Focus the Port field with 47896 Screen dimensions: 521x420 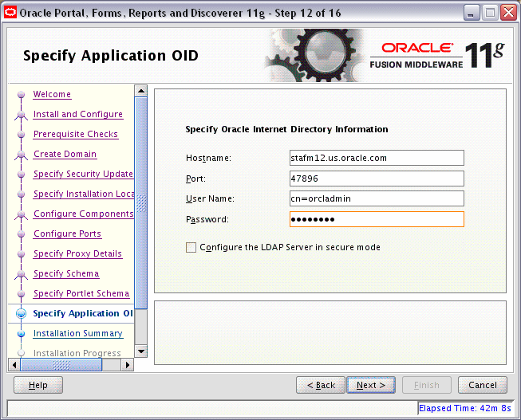pyautogui.click(x=377, y=179)
